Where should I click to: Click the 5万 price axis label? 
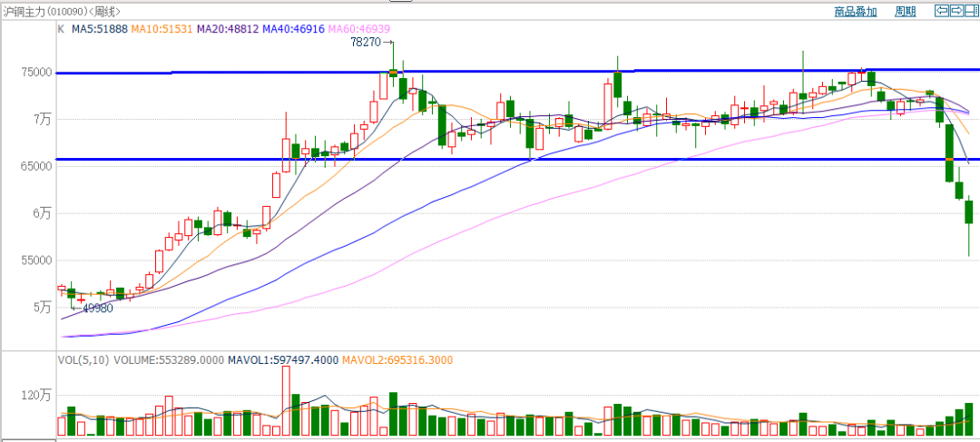tap(43, 307)
